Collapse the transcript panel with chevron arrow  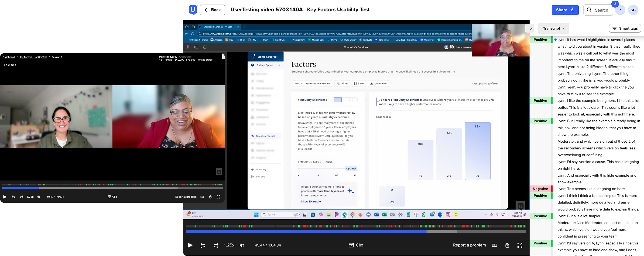(531, 28)
